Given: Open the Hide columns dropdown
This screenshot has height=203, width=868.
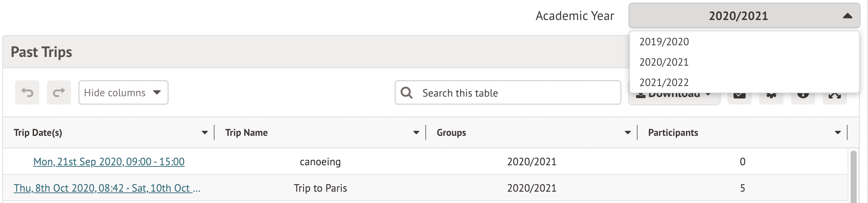Looking at the screenshot, I should (x=123, y=92).
